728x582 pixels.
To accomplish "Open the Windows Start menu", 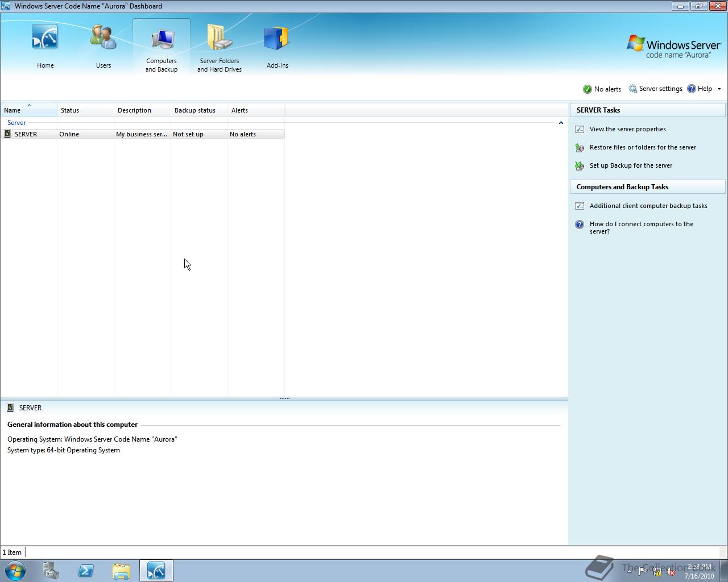I will click(15, 571).
